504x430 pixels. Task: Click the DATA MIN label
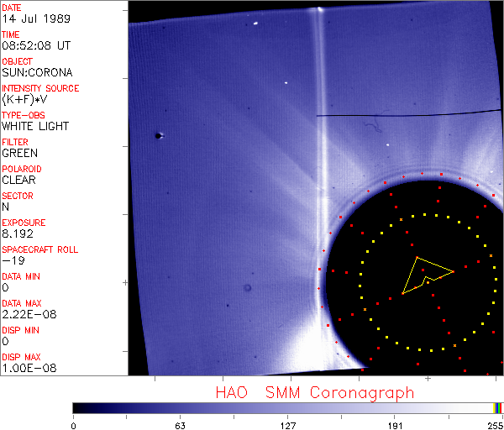click(x=21, y=276)
